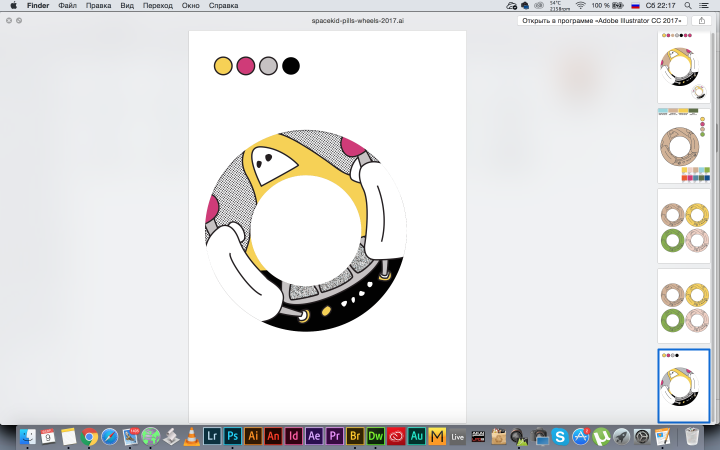This screenshot has height=450, width=720.
Task: Select the highlighted fifth page thumbnail
Action: click(683, 386)
